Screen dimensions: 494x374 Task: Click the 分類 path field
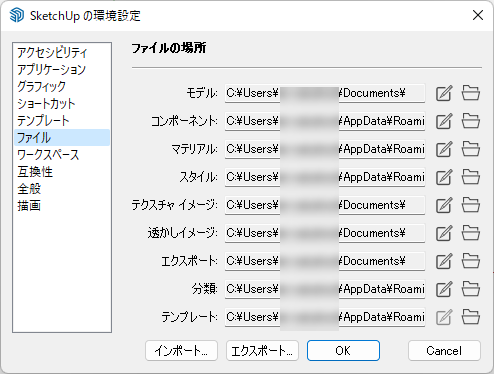tap(325, 289)
